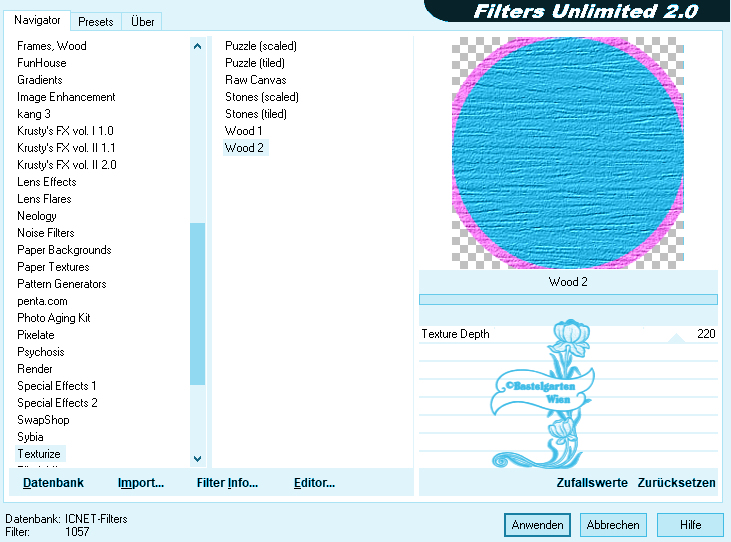This screenshot has width=731, height=542.
Task: Click the category list scroll up arrow
Action: pyautogui.click(x=197, y=46)
